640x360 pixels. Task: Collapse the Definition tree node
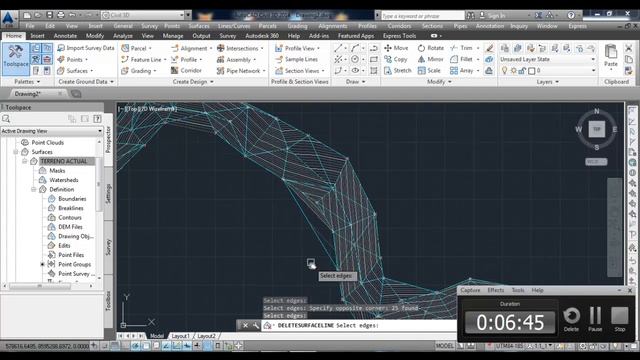tap(33, 189)
